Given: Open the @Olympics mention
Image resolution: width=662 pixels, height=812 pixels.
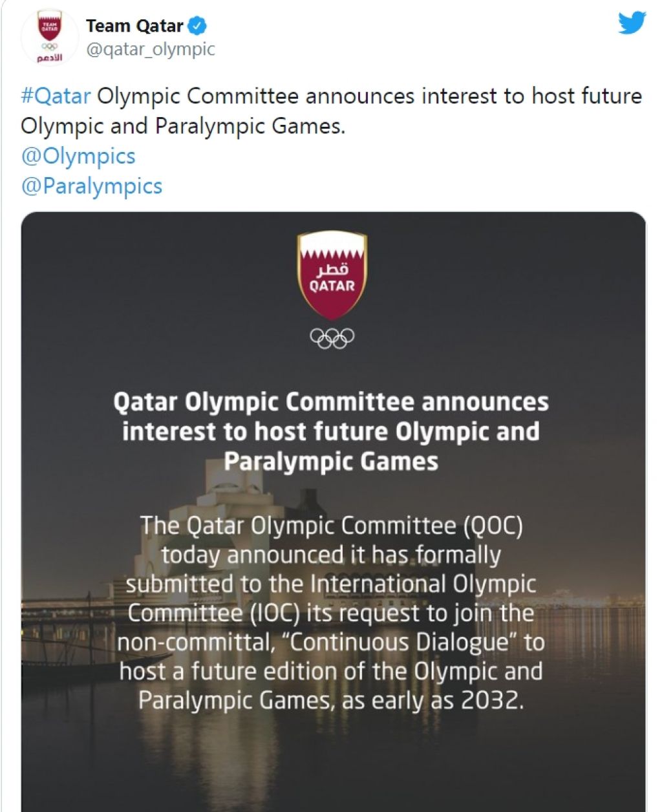Looking at the screenshot, I should (x=78, y=156).
